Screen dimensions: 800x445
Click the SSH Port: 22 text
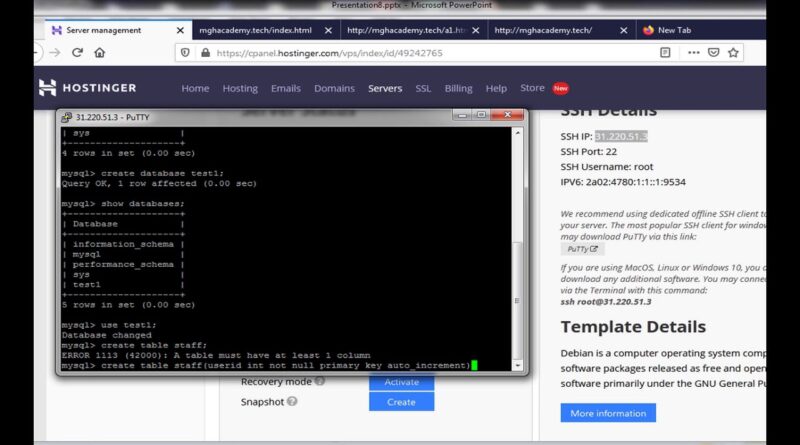[x=588, y=152]
